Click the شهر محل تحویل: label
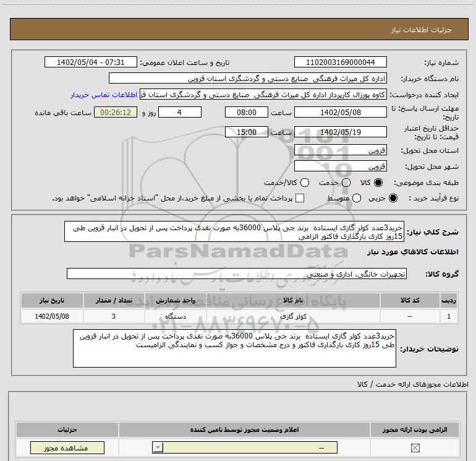Screen dimensions: 476x461 pos(431,166)
